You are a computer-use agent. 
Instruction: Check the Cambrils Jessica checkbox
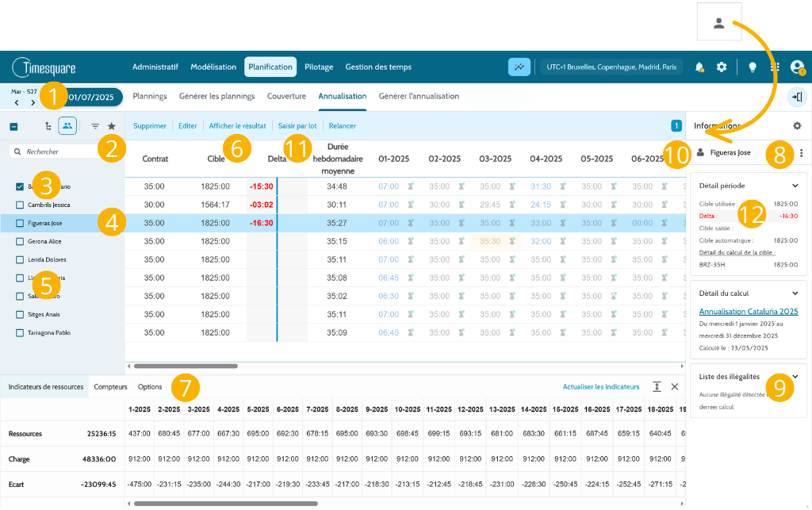(x=20, y=205)
